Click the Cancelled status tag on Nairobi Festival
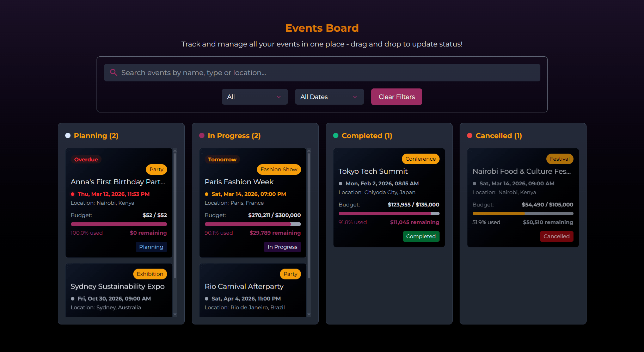644x352 pixels. coord(556,236)
